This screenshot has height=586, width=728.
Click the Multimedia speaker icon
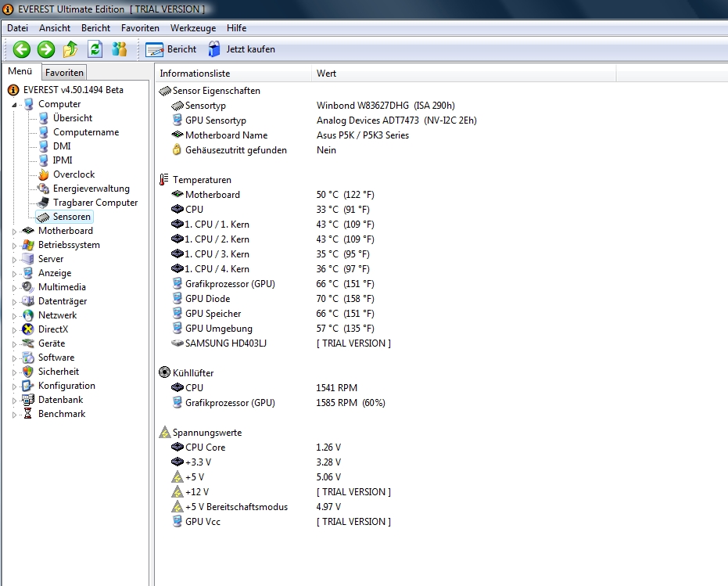(28, 287)
